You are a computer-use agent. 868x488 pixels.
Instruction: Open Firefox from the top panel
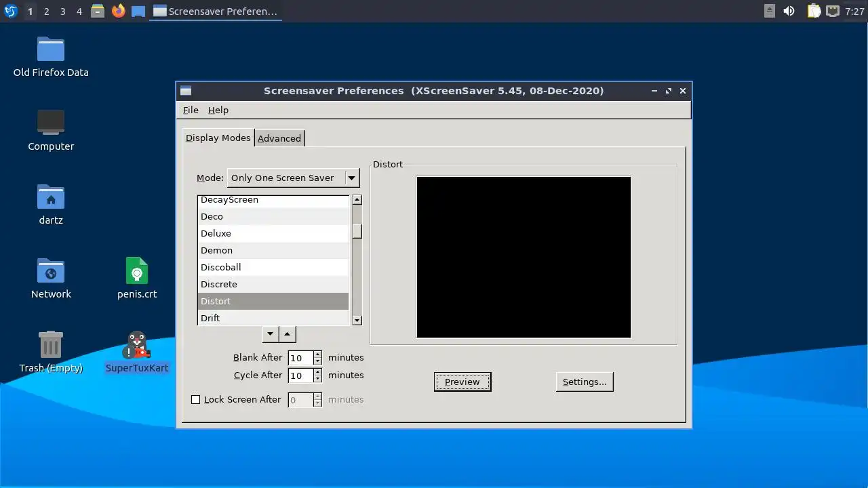coord(118,11)
